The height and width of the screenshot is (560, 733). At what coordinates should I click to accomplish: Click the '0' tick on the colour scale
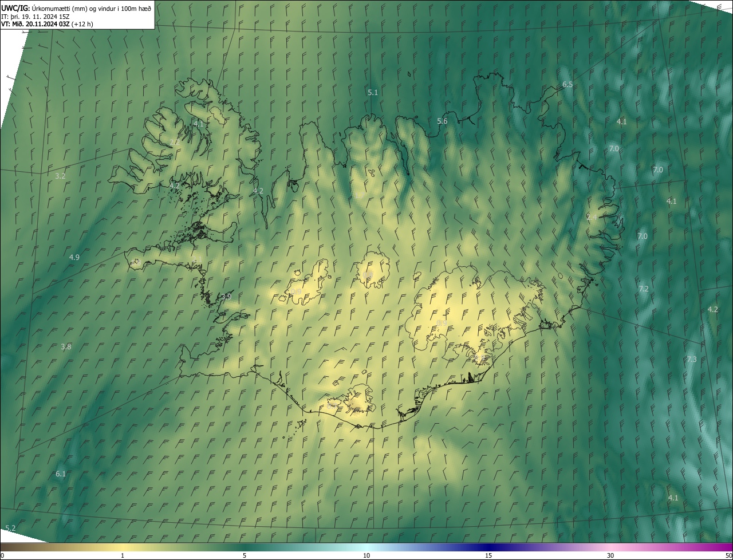[2, 556]
